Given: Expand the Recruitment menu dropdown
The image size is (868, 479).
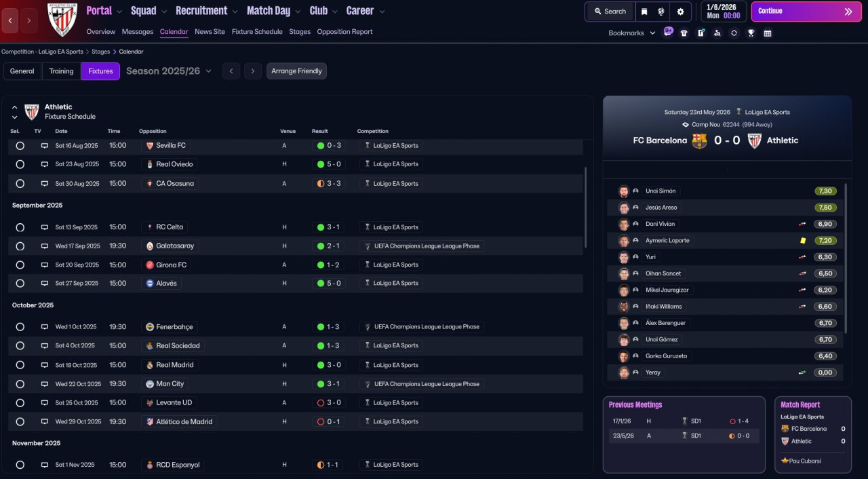Looking at the screenshot, I should coord(235,12).
